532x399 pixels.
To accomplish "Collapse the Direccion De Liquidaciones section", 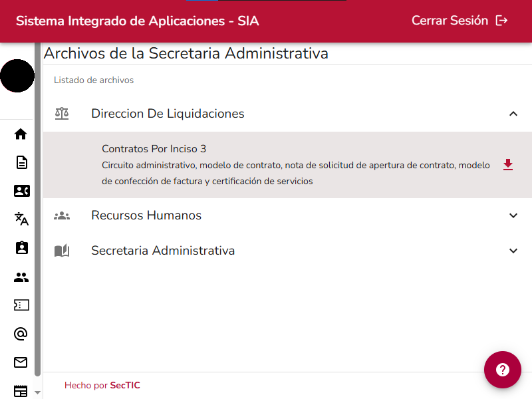I will [513, 114].
